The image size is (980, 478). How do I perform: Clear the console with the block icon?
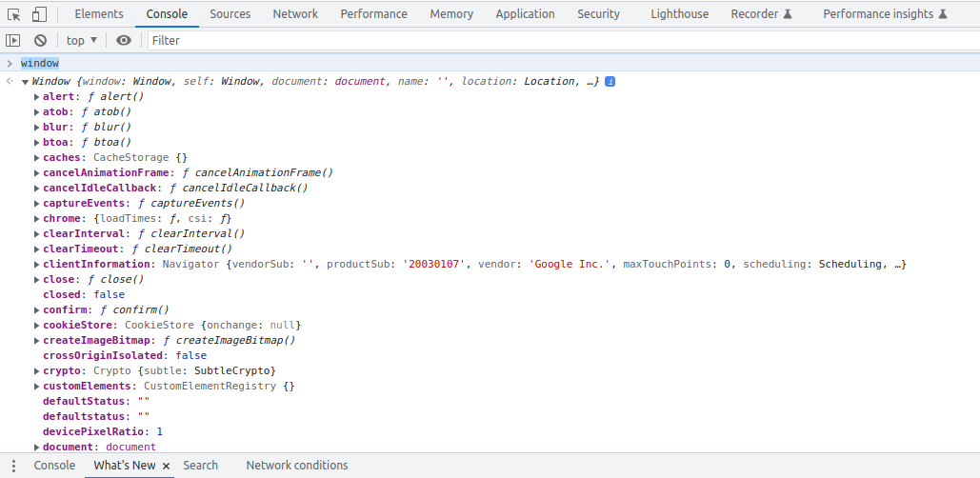(x=41, y=41)
